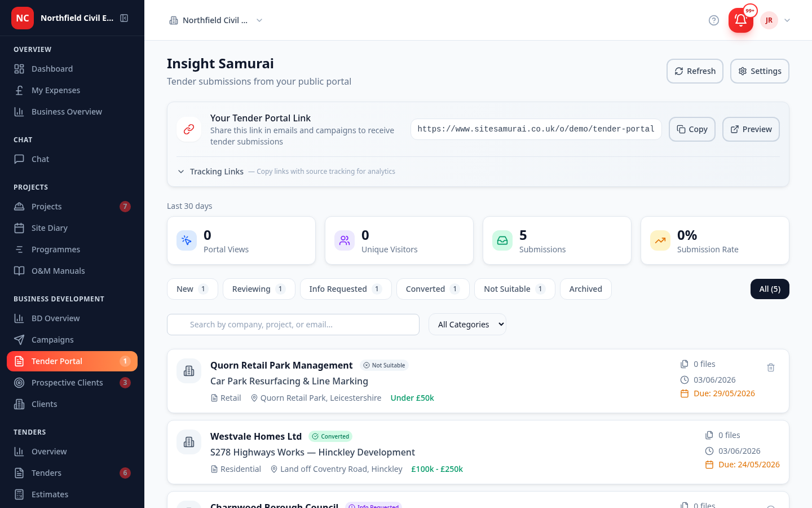Show Not Suitable submissions

(x=515, y=289)
